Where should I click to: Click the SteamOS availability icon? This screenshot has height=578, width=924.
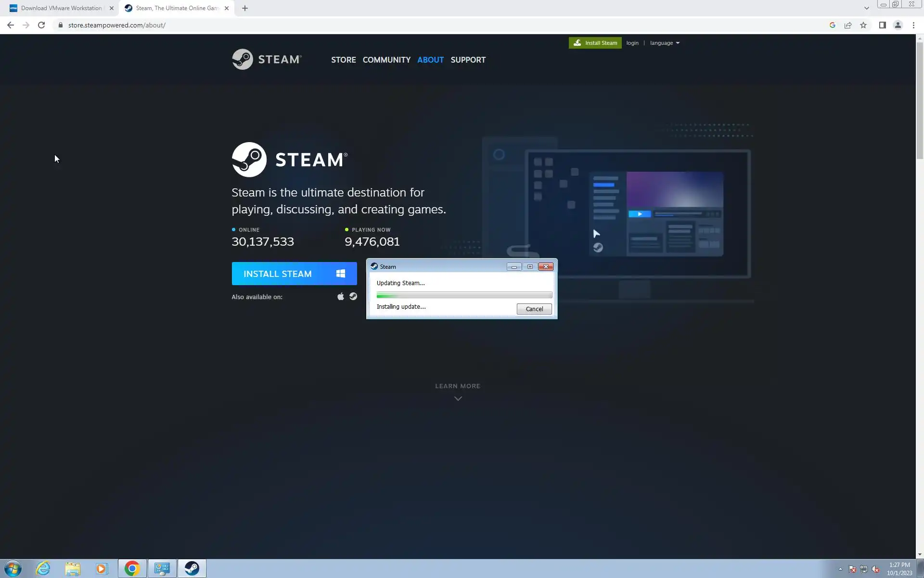pyautogui.click(x=353, y=296)
